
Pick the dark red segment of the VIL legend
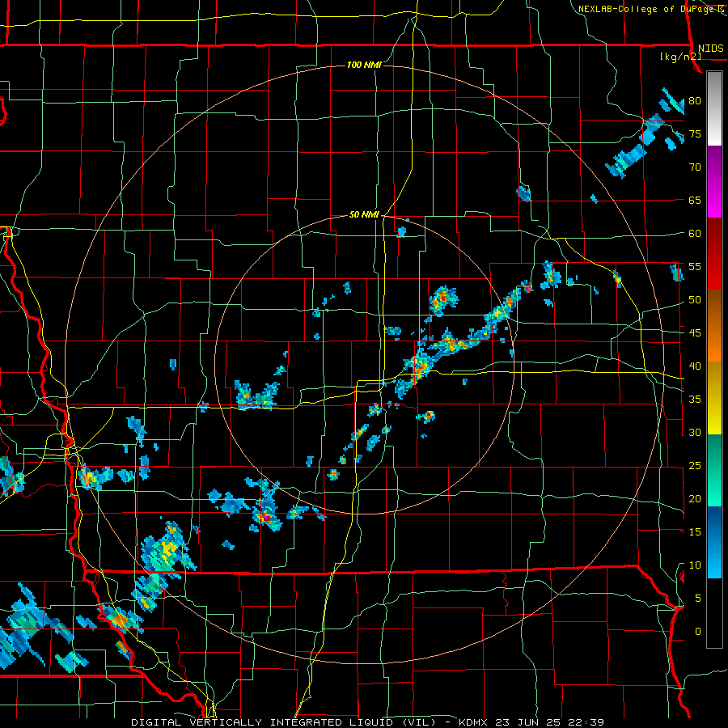pyautogui.click(x=714, y=255)
